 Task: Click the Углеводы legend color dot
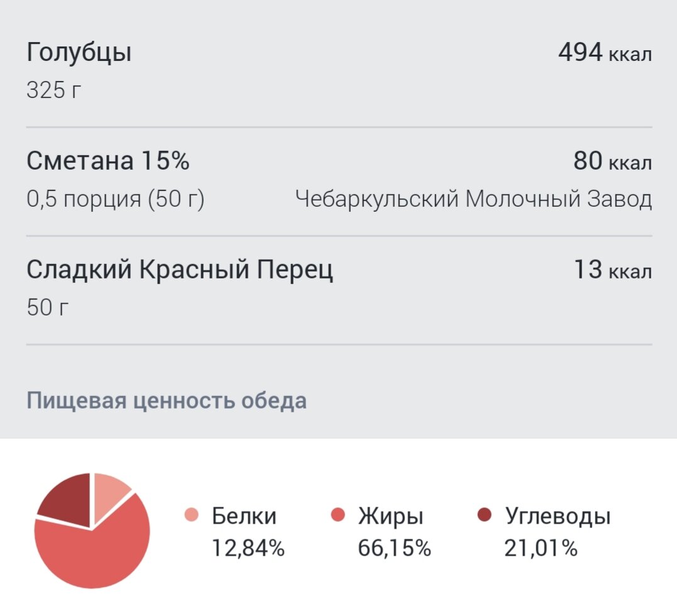[x=485, y=515]
